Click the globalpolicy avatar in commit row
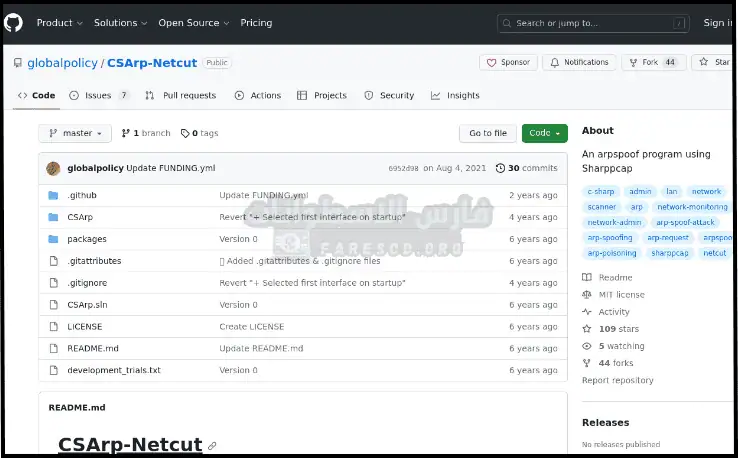Viewport: 738px width, 458px height. click(54, 168)
